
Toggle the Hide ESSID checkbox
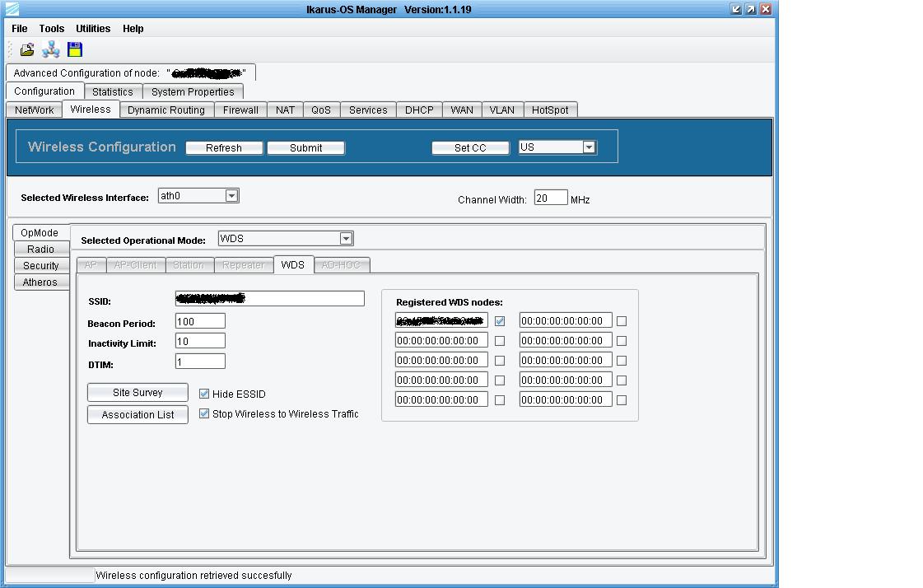204,394
